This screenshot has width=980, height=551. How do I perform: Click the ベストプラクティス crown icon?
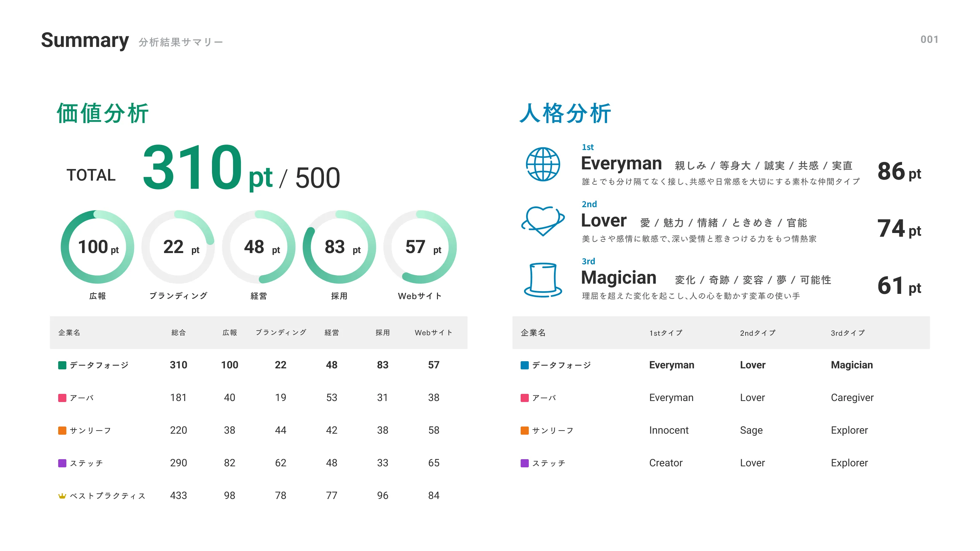point(62,496)
